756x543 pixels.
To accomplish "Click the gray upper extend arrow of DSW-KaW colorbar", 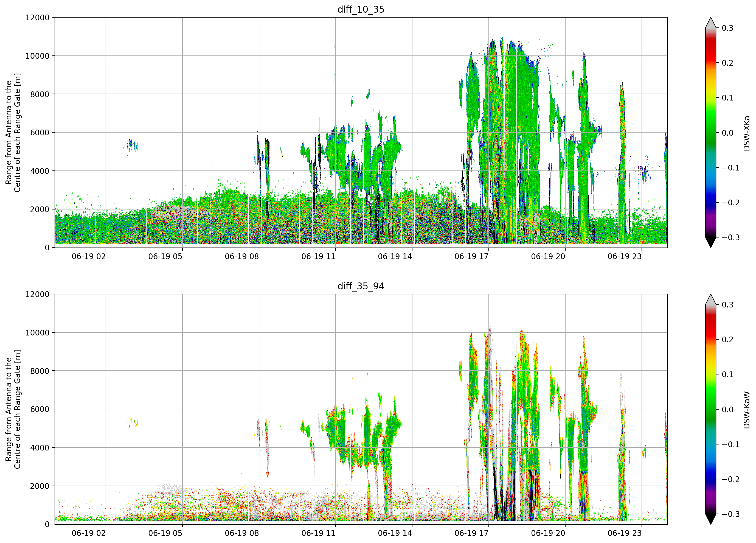I will point(711,300).
